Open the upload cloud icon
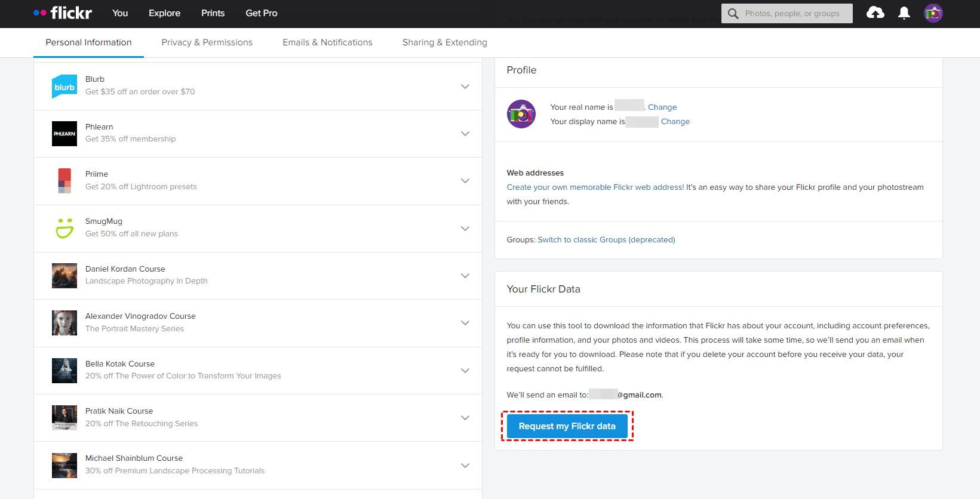The image size is (980, 499). tap(875, 13)
